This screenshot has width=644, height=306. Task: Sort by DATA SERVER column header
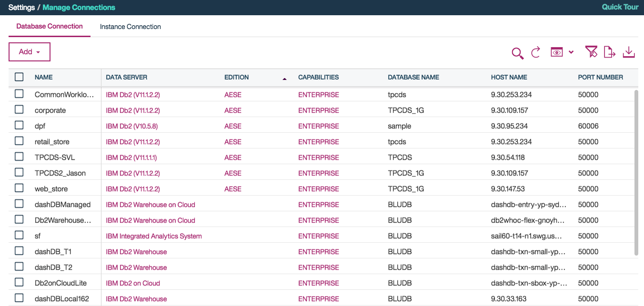(x=127, y=77)
